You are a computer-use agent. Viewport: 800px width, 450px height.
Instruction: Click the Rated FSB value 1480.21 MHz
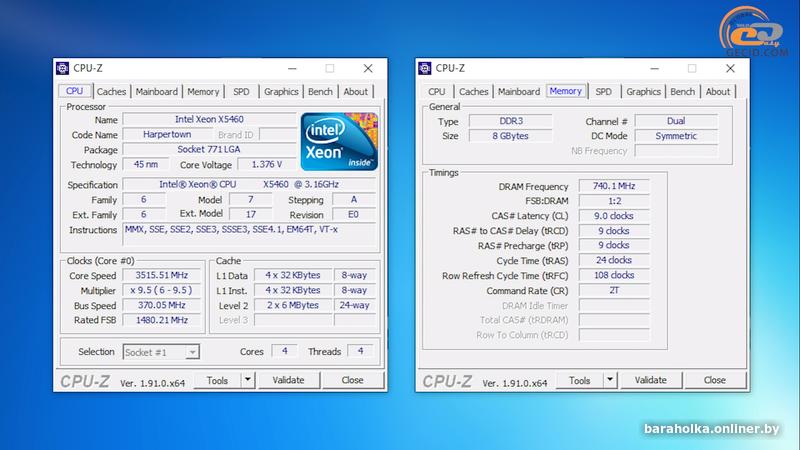pyautogui.click(x=162, y=320)
